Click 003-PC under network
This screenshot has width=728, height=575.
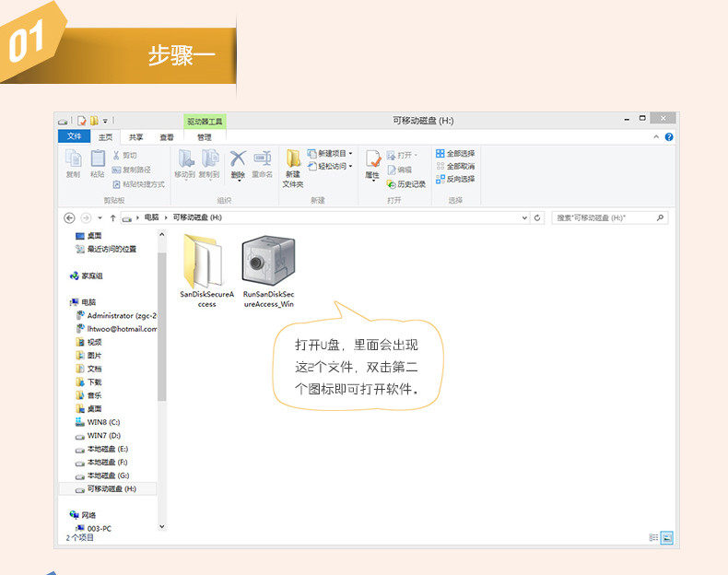pyautogui.click(x=94, y=529)
